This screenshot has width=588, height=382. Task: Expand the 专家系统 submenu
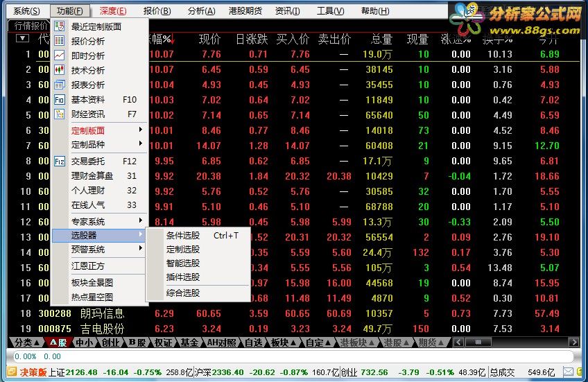point(99,221)
